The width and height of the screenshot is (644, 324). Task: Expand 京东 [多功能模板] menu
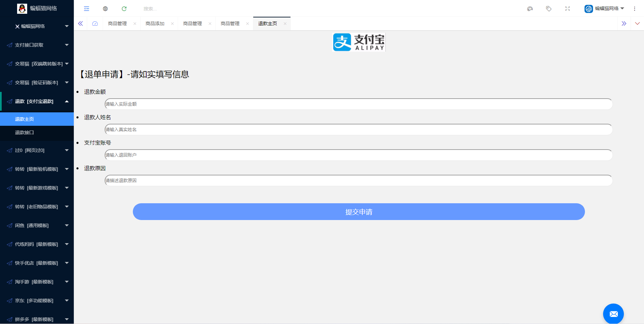pyautogui.click(x=37, y=301)
